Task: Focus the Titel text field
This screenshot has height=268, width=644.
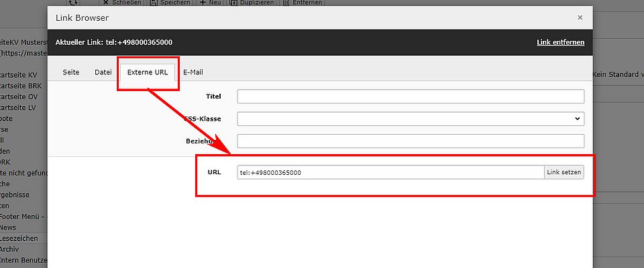Action: 411,96
